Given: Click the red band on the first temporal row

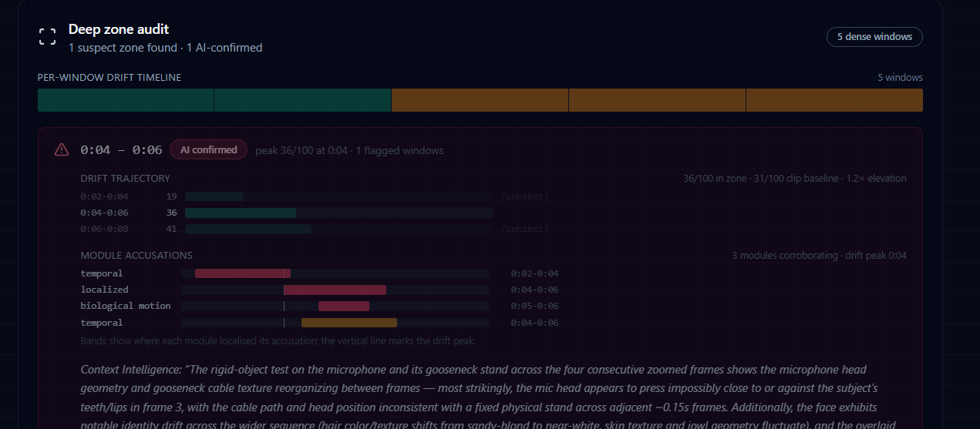Looking at the screenshot, I should (243, 273).
